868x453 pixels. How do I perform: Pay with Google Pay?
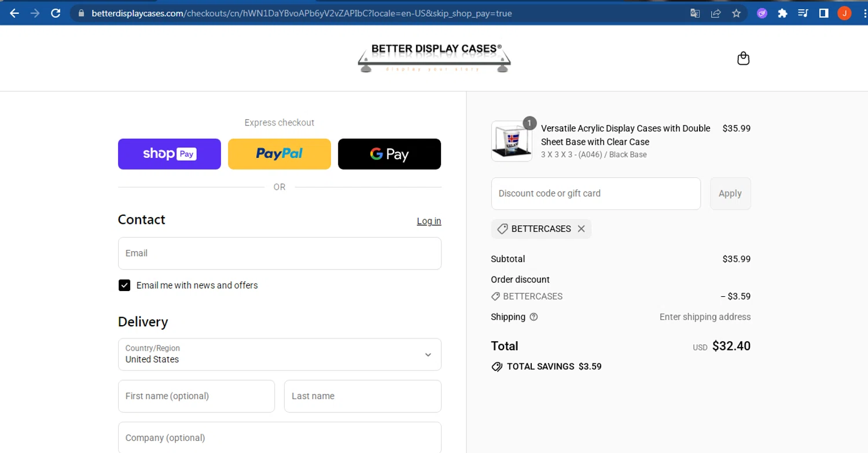point(389,154)
